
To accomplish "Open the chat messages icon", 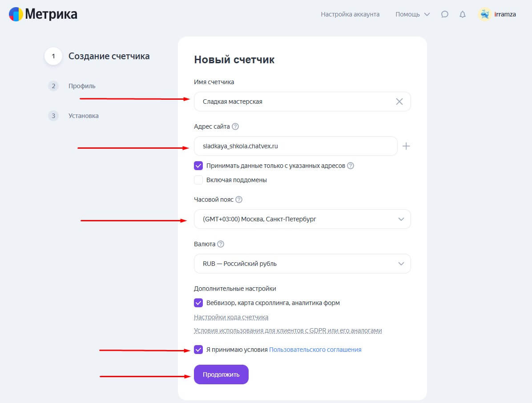I will 444,14.
